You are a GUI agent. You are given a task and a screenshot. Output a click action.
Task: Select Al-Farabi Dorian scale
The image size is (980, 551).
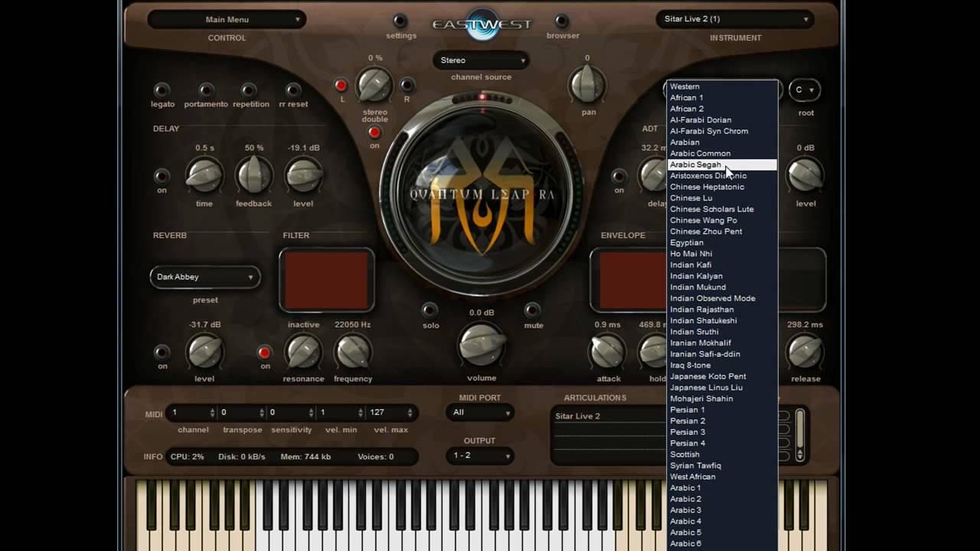[722, 120]
